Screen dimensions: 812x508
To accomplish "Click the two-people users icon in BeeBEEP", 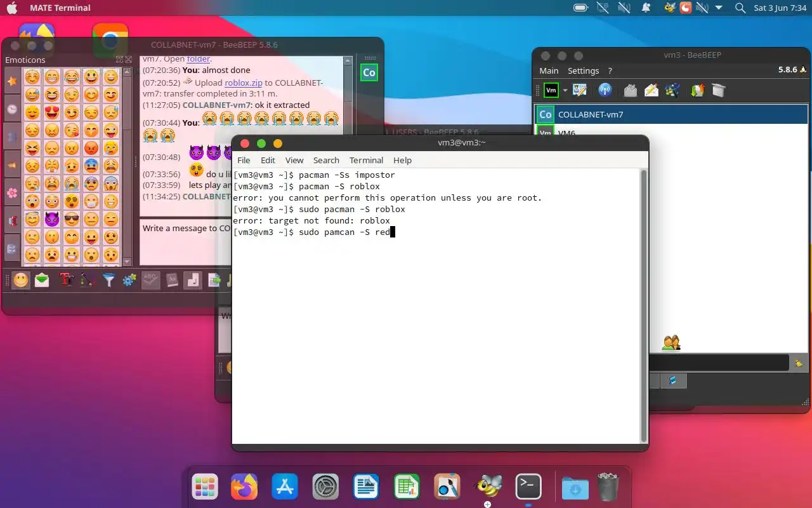I will point(671,343).
